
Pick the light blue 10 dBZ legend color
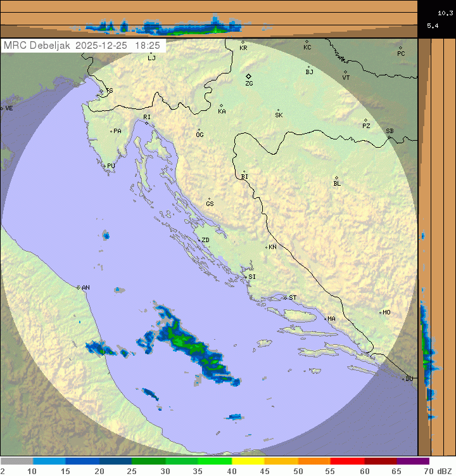click(49, 461)
